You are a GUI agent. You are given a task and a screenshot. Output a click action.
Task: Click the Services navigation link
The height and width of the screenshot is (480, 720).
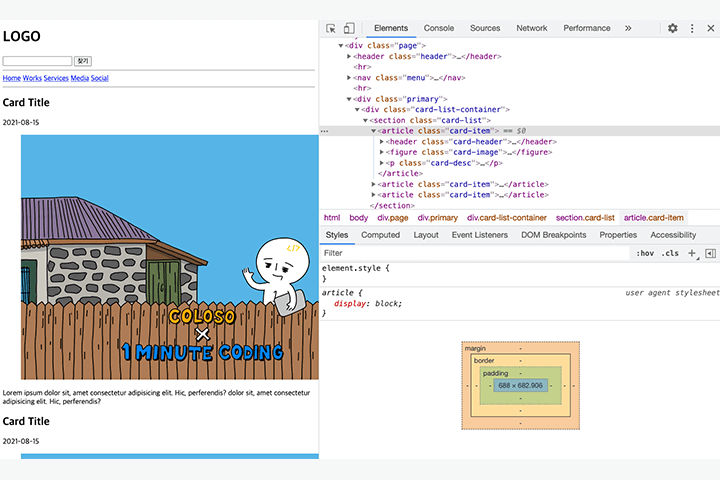pos(56,78)
